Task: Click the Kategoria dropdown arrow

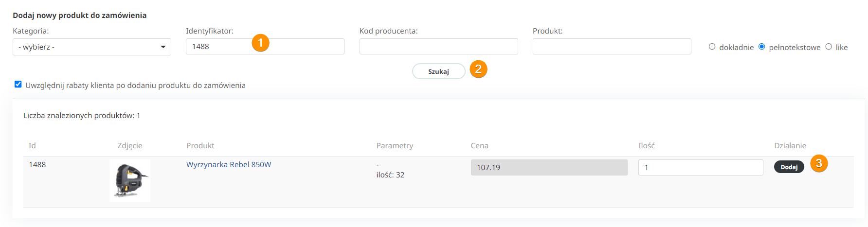Action: pos(163,47)
